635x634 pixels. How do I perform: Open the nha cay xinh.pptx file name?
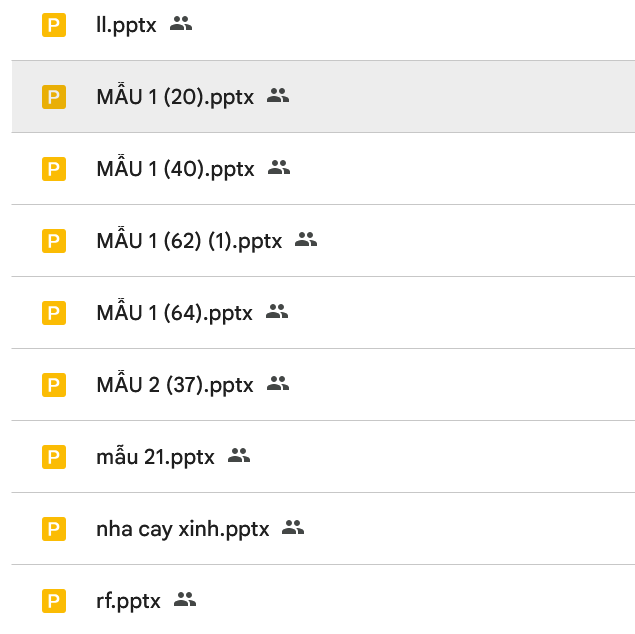[x=183, y=529]
